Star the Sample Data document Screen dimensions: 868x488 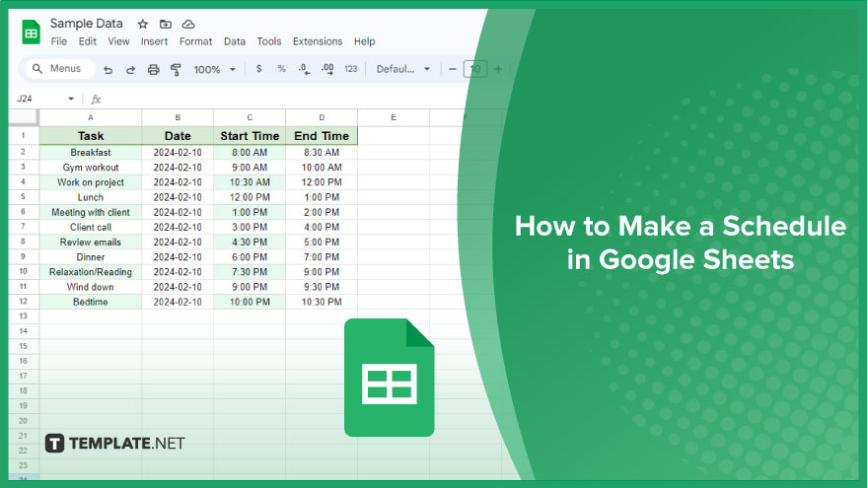[x=143, y=24]
